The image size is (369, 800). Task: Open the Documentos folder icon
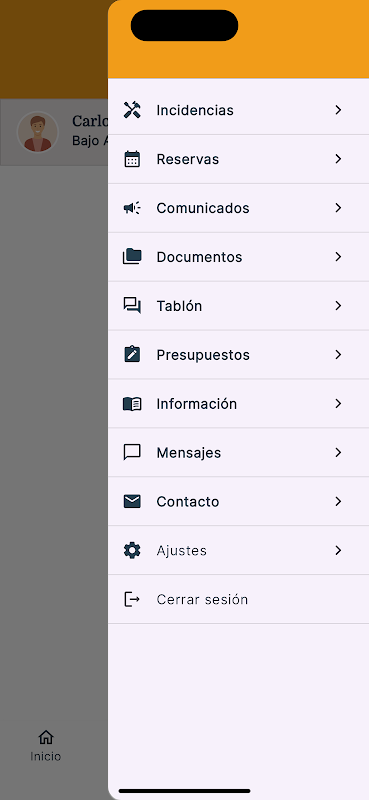coord(132,257)
